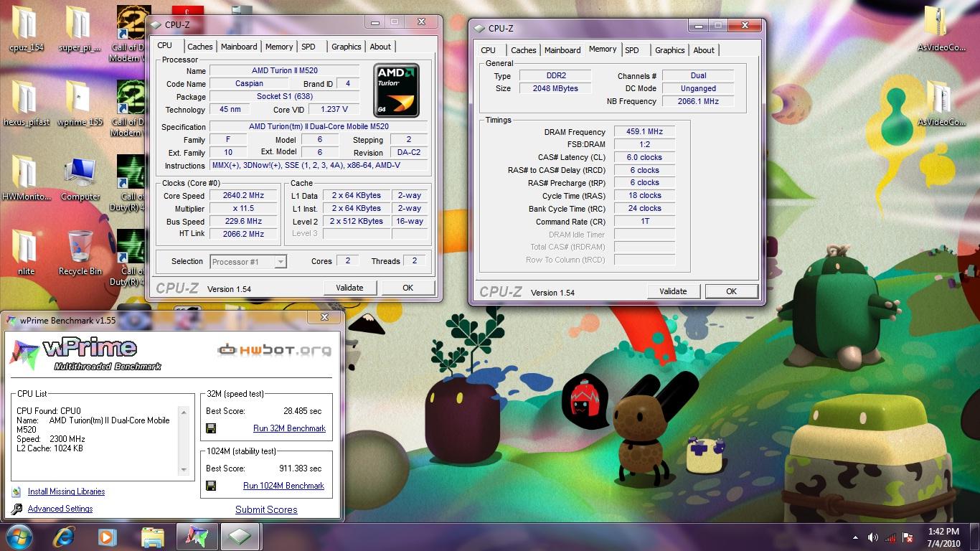Click Validate in the Memory CPU-Z window
The height and width of the screenshot is (551, 980).
(x=673, y=291)
